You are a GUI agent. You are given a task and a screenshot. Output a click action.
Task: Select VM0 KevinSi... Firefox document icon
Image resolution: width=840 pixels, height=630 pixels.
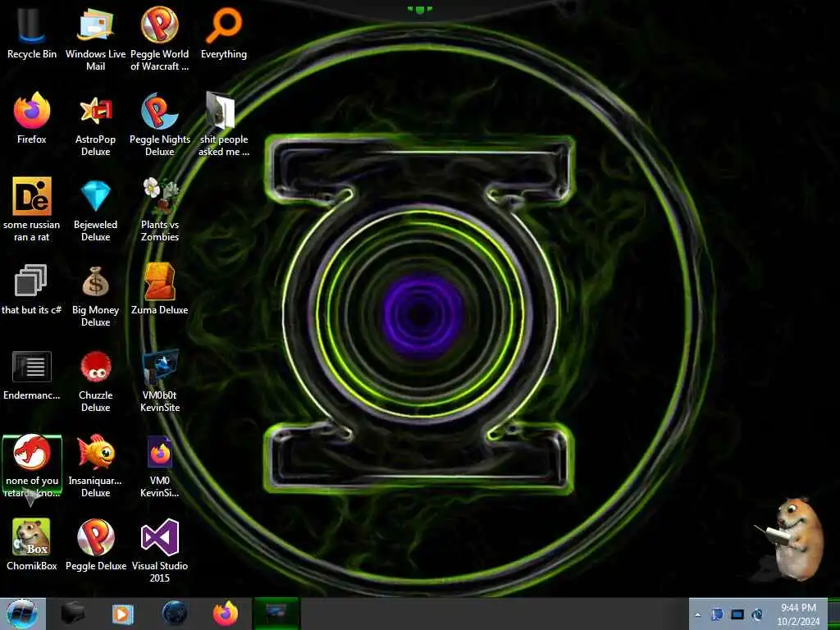(x=160, y=466)
